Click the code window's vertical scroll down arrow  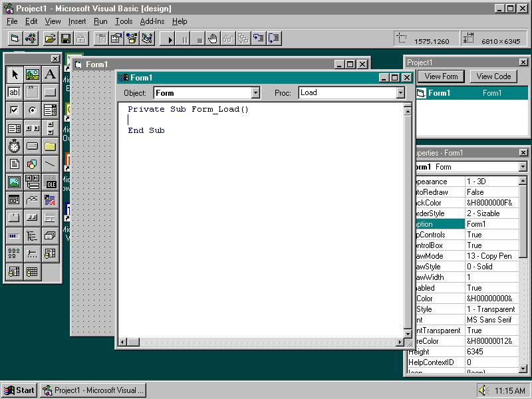pos(408,334)
